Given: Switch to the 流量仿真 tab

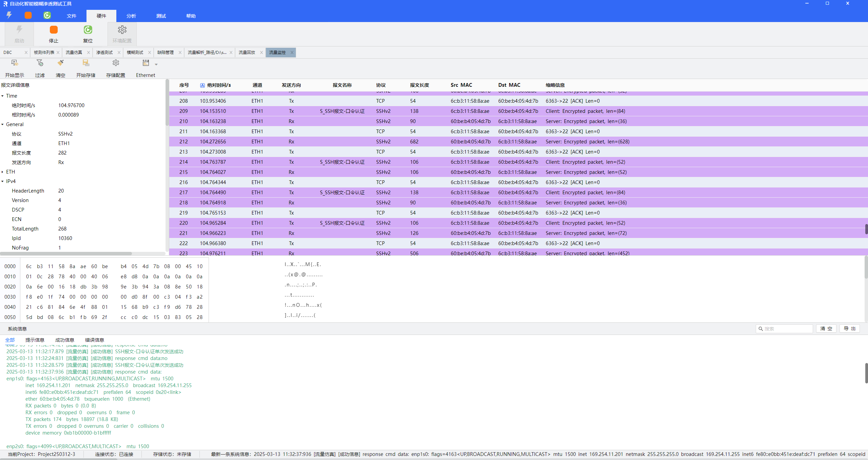Looking at the screenshot, I should click(x=74, y=53).
